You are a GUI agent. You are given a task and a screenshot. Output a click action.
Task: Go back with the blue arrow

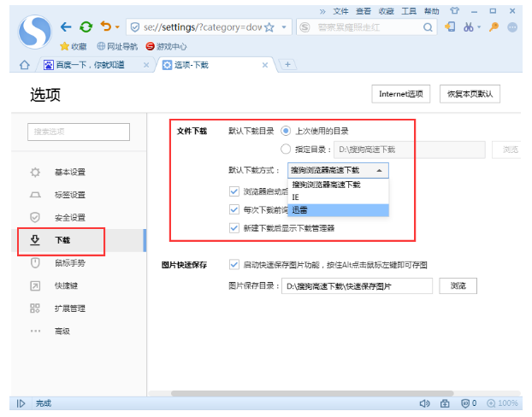(66, 26)
